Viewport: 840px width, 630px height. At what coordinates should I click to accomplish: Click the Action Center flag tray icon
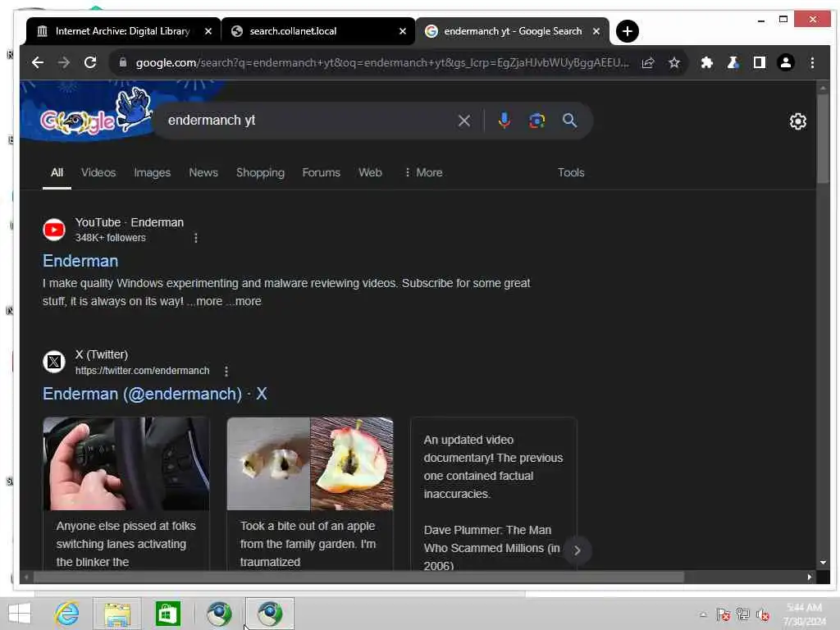click(x=724, y=614)
